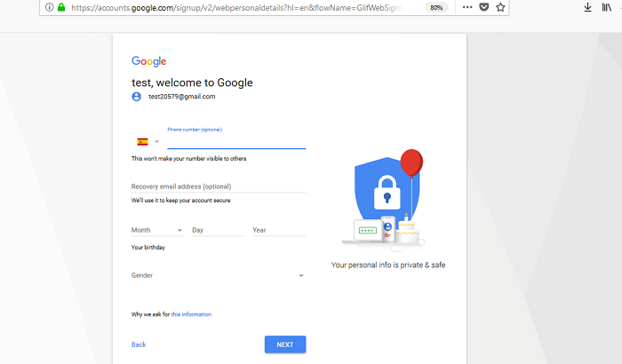Click the Back link
622x364 pixels.
coord(139,344)
